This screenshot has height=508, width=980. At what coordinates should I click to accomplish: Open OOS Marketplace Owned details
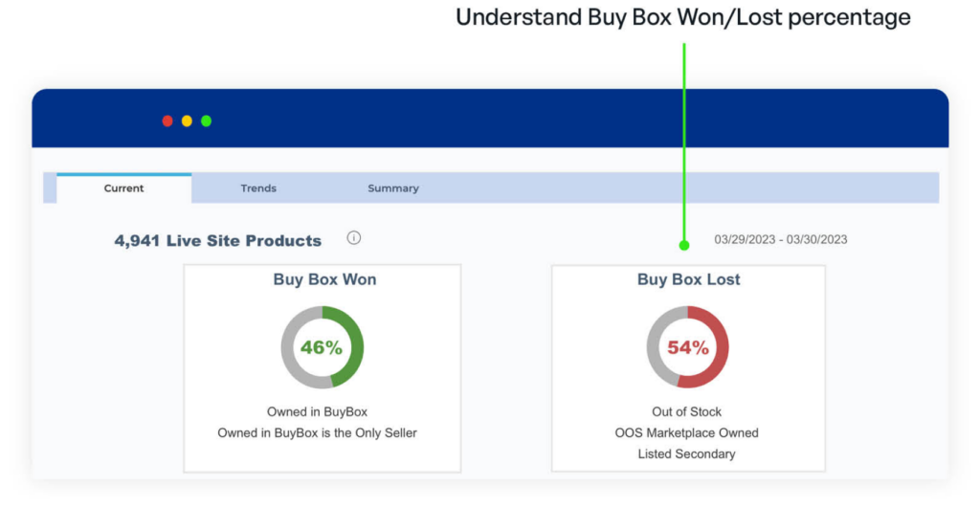pos(686,433)
